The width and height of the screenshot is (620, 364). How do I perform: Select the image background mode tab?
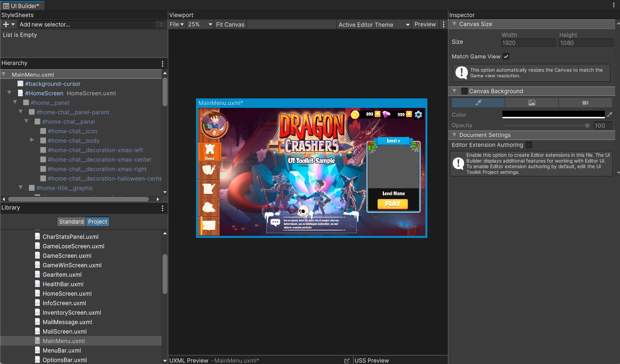click(532, 103)
